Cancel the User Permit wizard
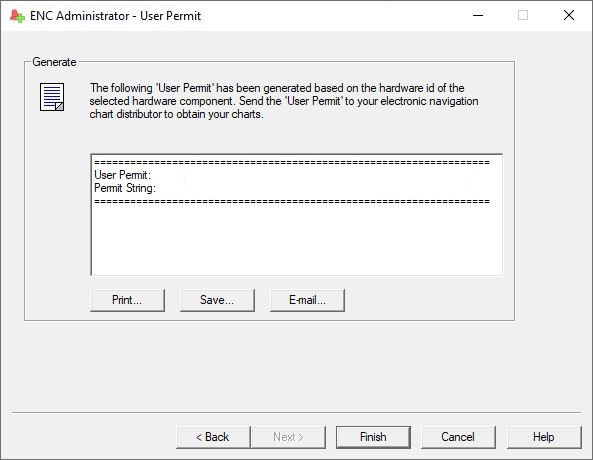This screenshot has height=460, width=593. tap(458, 437)
